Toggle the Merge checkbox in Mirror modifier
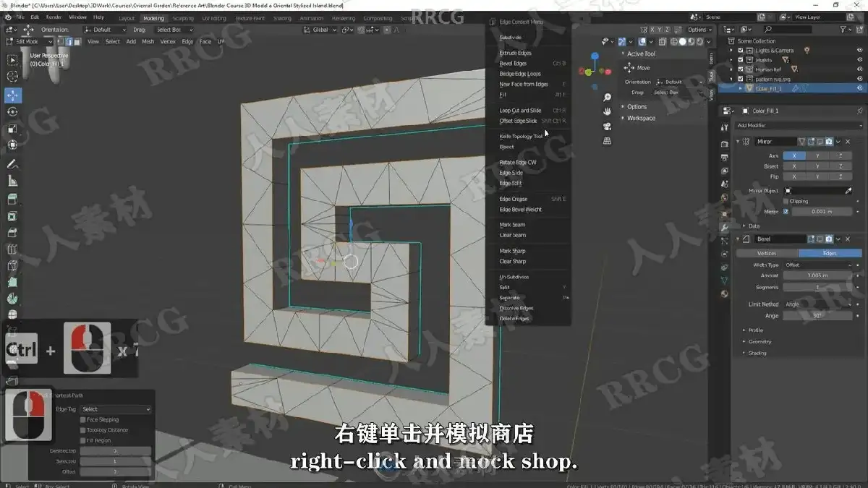This screenshot has width=868, height=488. tap(786, 212)
